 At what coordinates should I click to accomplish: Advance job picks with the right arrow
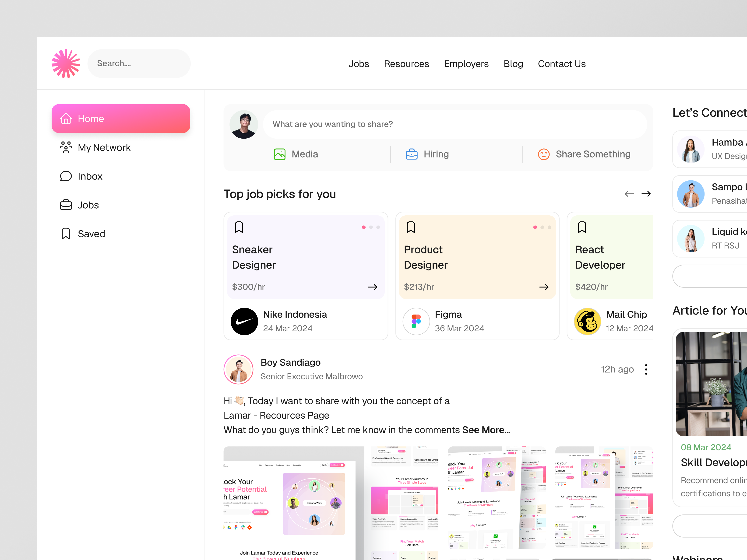[646, 194]
